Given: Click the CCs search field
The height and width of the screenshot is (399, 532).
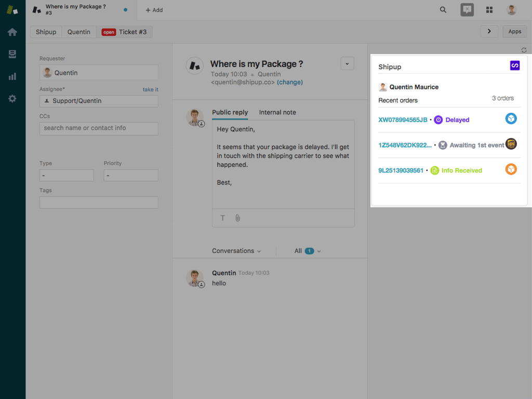Looking at the screenshot, I should point(99,128).
